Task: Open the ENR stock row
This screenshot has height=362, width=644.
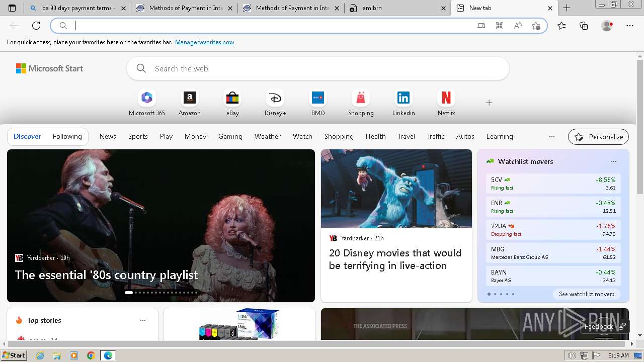Action: [553, 207]
